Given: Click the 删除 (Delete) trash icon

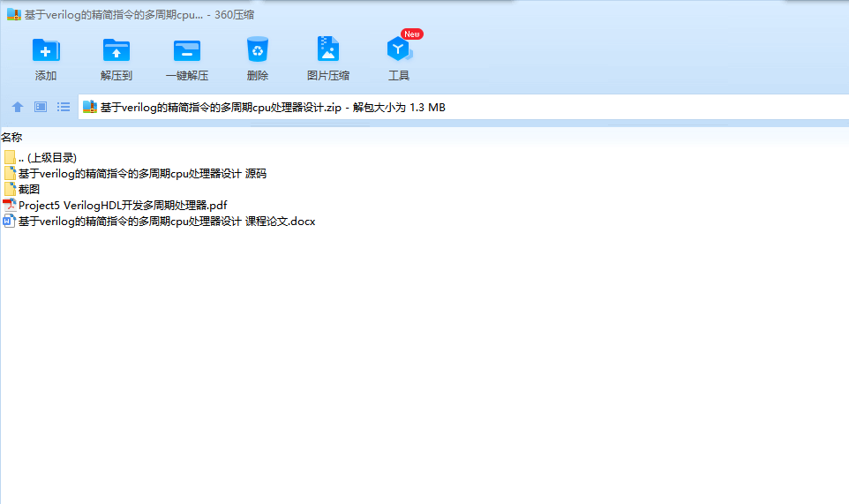Looking at the screenshot, I should pyautogui.click(x=257, y=49).
